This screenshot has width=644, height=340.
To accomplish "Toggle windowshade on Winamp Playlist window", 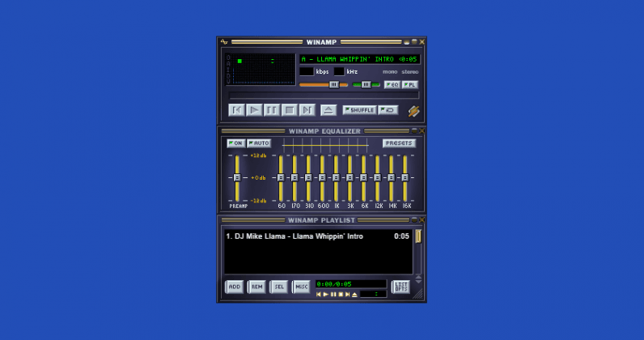I will tap(414, 220).
